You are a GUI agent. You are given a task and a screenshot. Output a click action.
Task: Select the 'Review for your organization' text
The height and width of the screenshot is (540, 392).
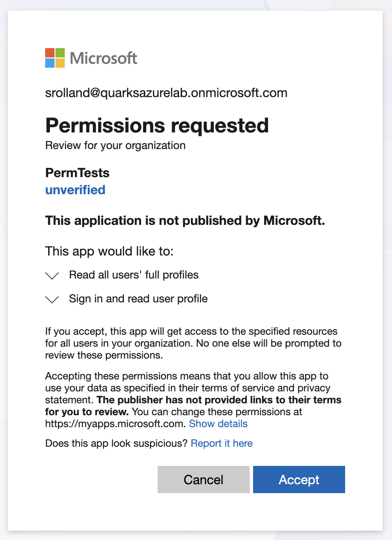[115, 145]
